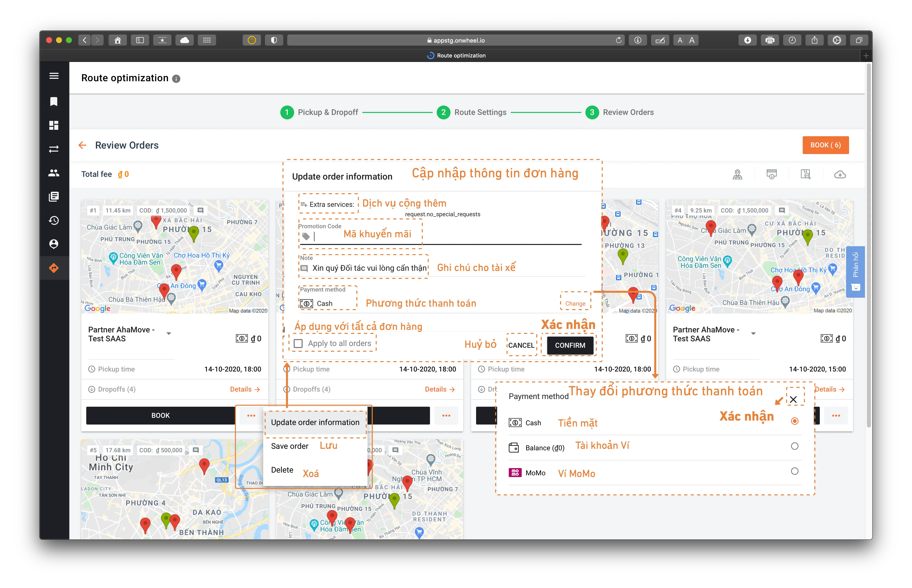Open the browser settings gear icon
912x588 pixels.
click(x=837, y=40)
